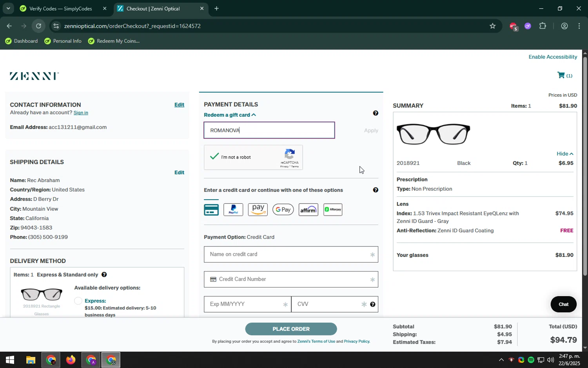The image size is (588, 368).
Task: Click the Credit Card Number field
Action: pos(291,279)
